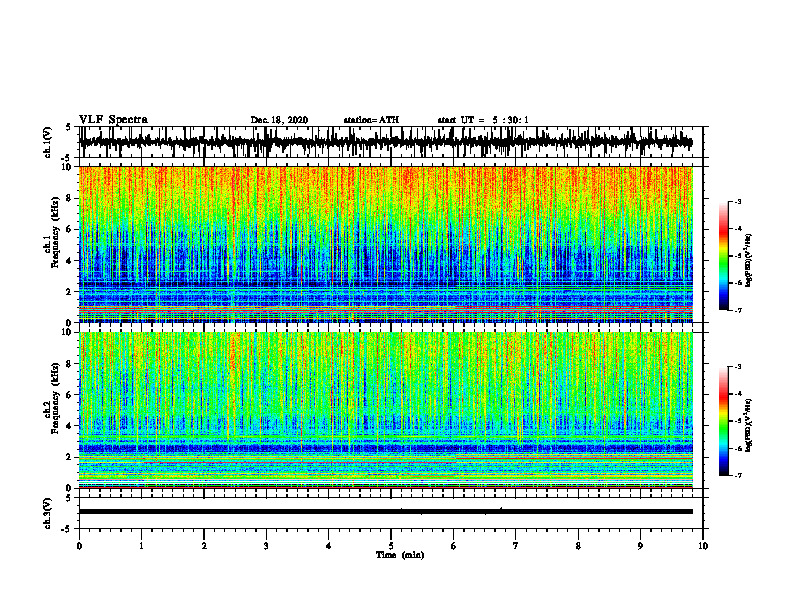The height and width of the screenshot is (612, 792).
Task: Click the "5" minute time tick label
Action: click(x=391, y=546)
